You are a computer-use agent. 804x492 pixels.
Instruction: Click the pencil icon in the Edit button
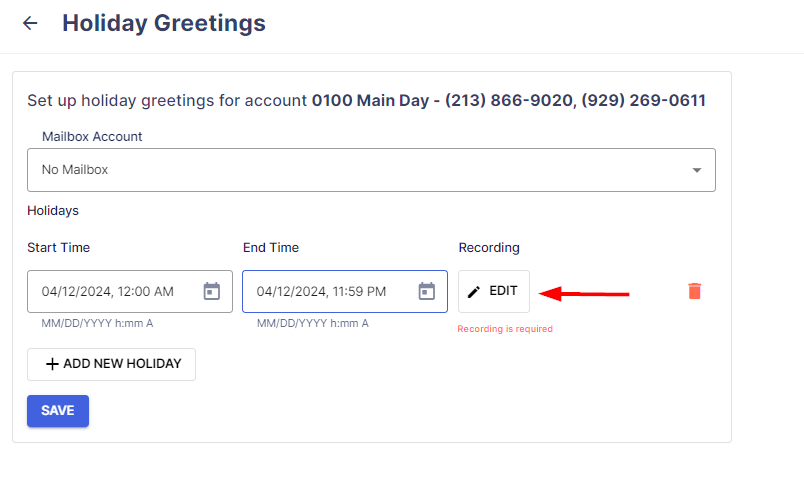tap(474, 292)
